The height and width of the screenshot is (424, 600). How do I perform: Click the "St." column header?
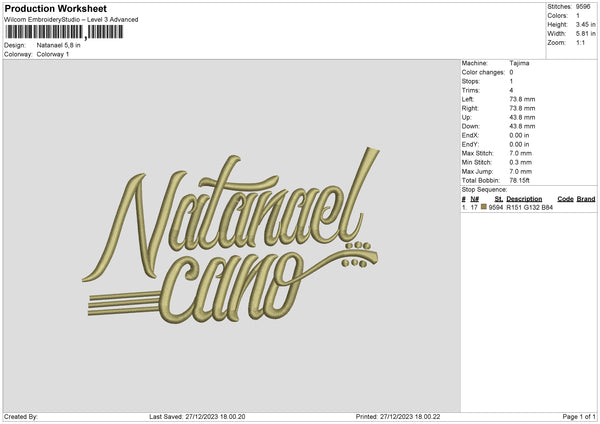point(499,199)
